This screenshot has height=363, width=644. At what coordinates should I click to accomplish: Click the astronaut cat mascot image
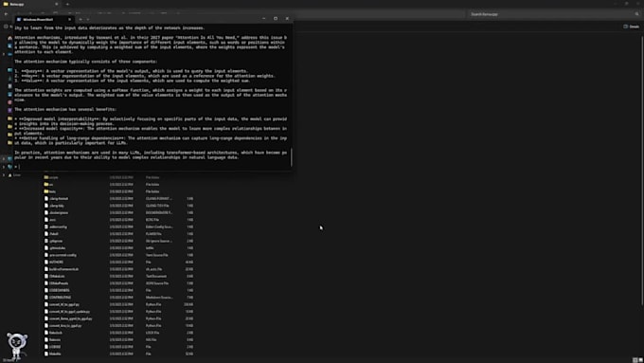click(x=17, y=346)
